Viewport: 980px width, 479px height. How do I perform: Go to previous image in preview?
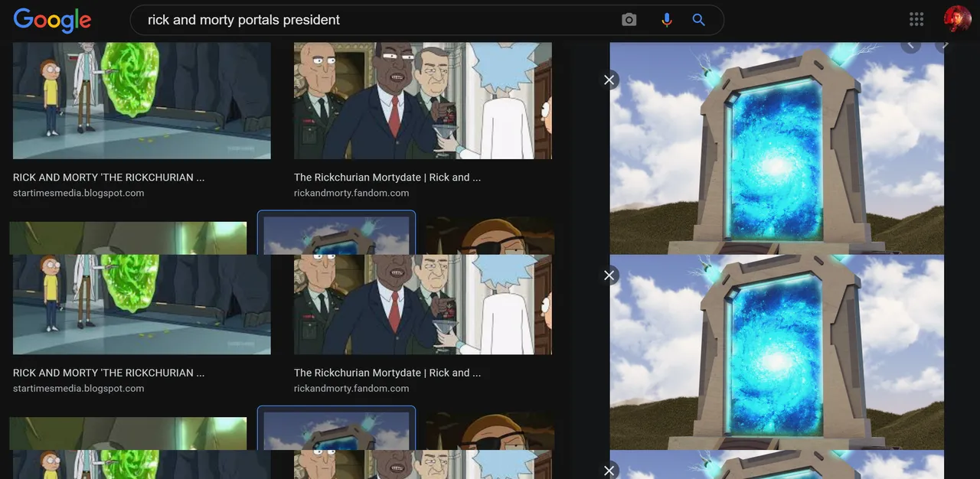point(910,45)
